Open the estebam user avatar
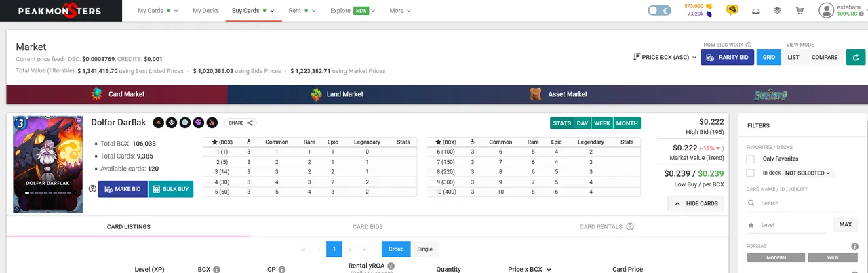Screen dimensions: 868x273 point(826,10)
